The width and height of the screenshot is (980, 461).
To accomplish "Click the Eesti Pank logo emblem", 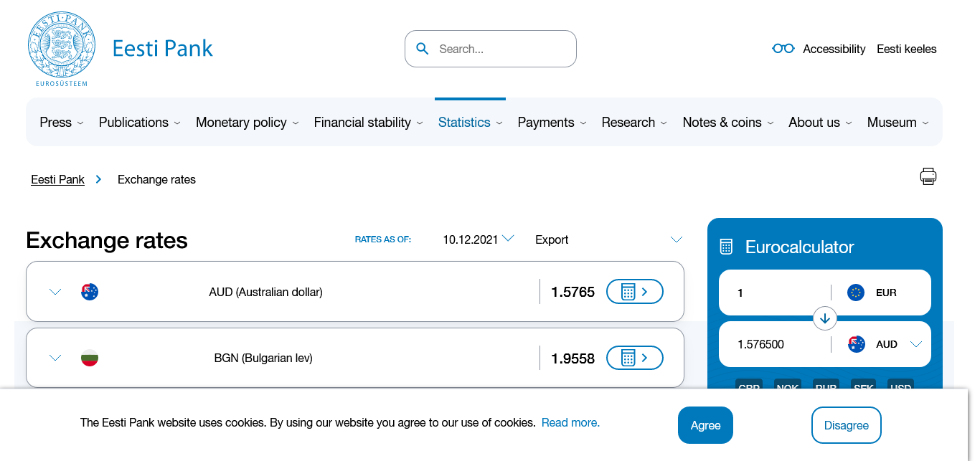I will (61, 48).
